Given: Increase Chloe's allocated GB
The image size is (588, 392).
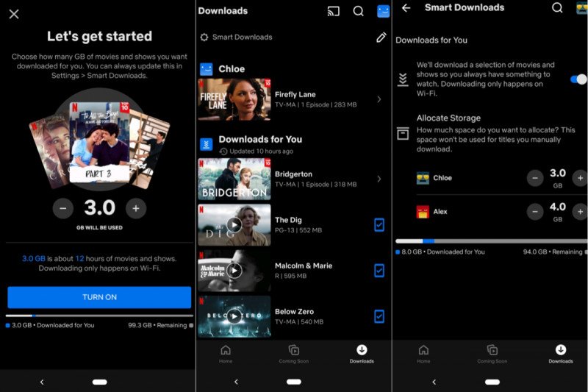Looking at the screenshot, I should (580, 178).
